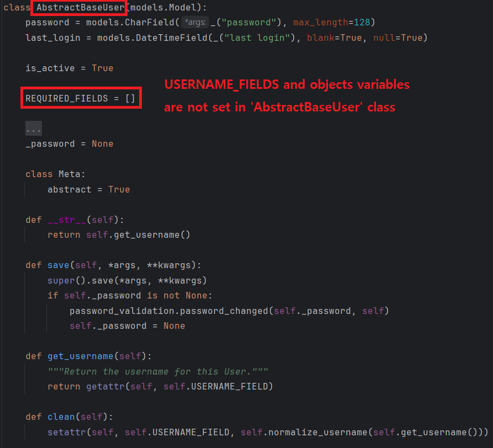Click the _password = None assignment
The width and height of the screenshot is (493, 448).
coord(69,143)
